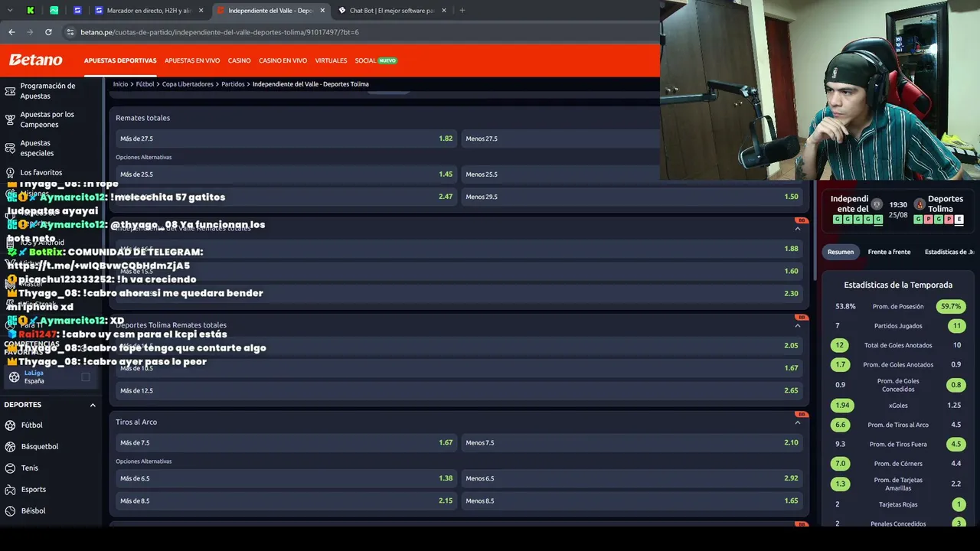The width and height of the screenshot is (980, 551).
Task: Click the Deportes Tolima team crest
Action: pyautogui.click(x=920, y=204)
